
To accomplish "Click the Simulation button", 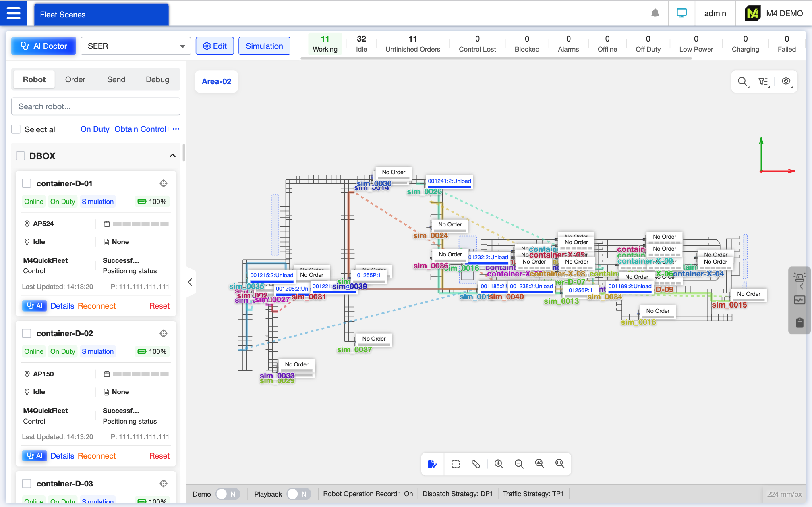I will (x=264, y=46).
